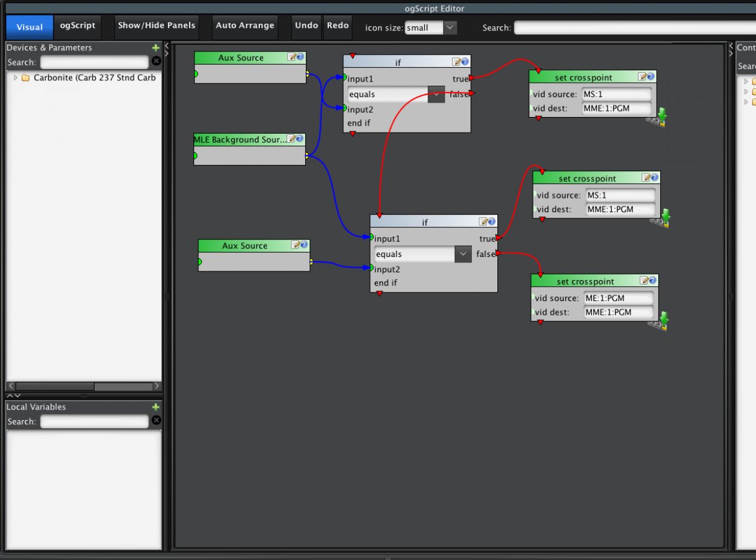Viewport: 756px width, 560px height.
Task: Click the help icon on the upper if block
Action: coord(464,61)
